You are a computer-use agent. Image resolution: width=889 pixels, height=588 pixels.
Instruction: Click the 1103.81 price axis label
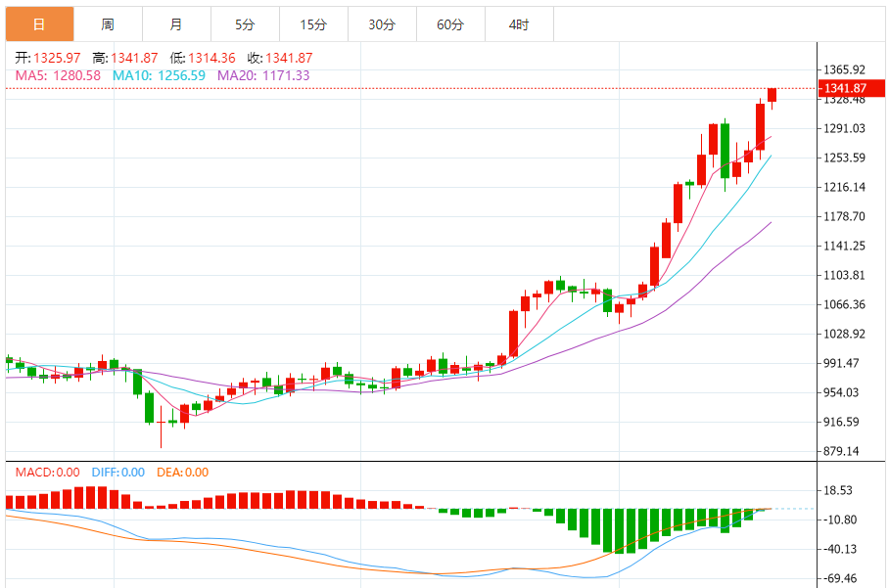(844, 275)
